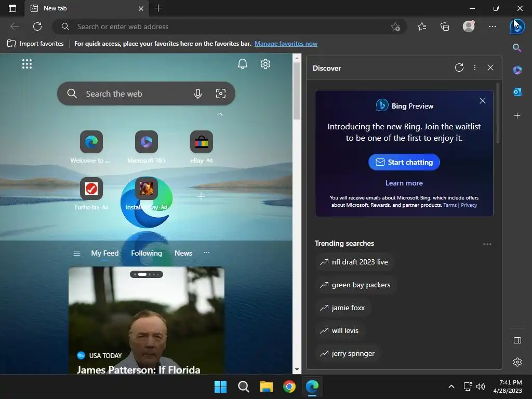This screenshot has width=532, height=399.
Task: Refresh the Discover pane
Action: point(459,68)
